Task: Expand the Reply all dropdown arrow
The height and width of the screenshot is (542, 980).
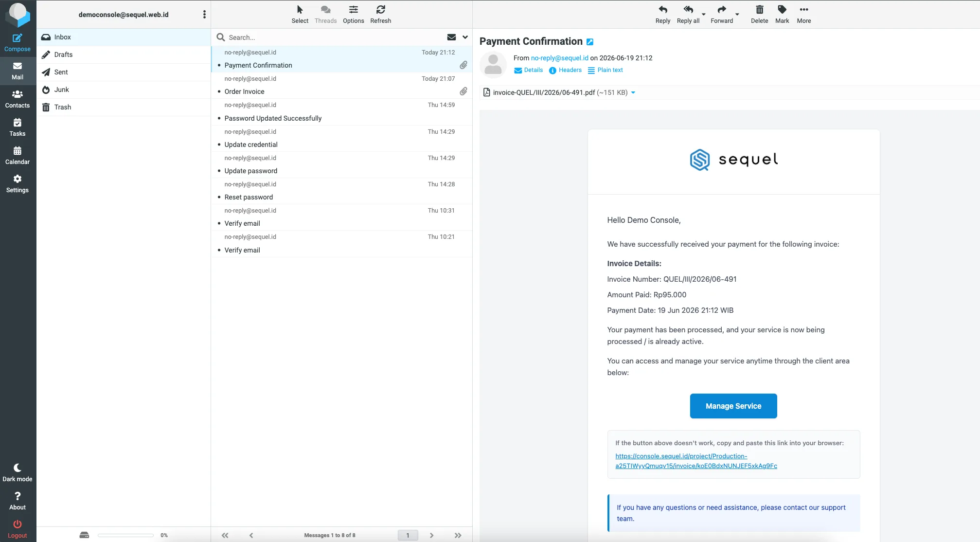Action: pos(704,15)
